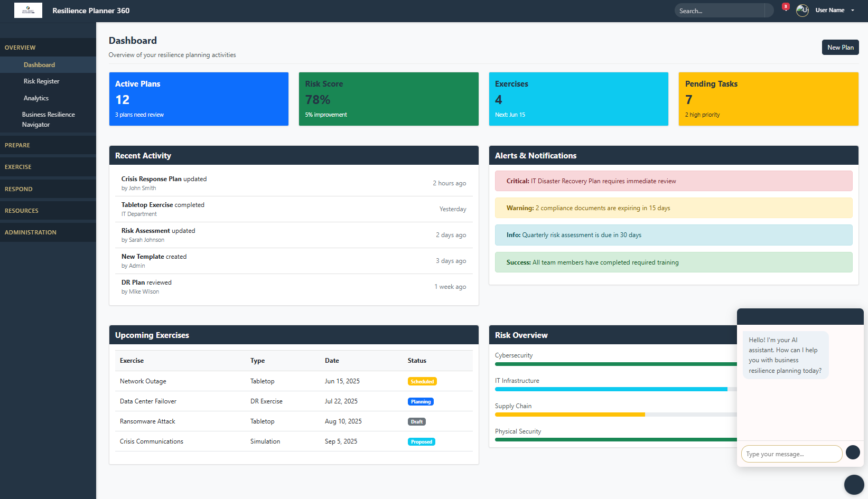The image size is (868, 499).
Task: Click the Search field
Action: point(723,10)
